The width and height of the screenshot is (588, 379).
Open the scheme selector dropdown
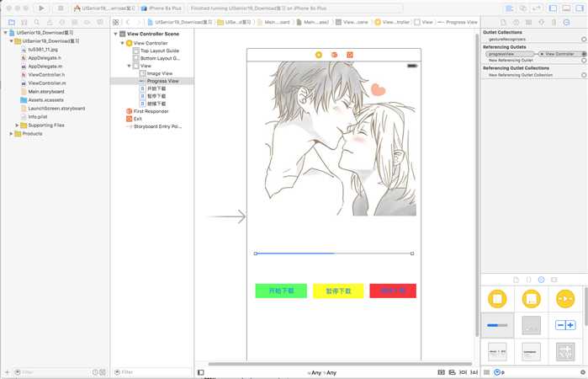coord(104,8)
